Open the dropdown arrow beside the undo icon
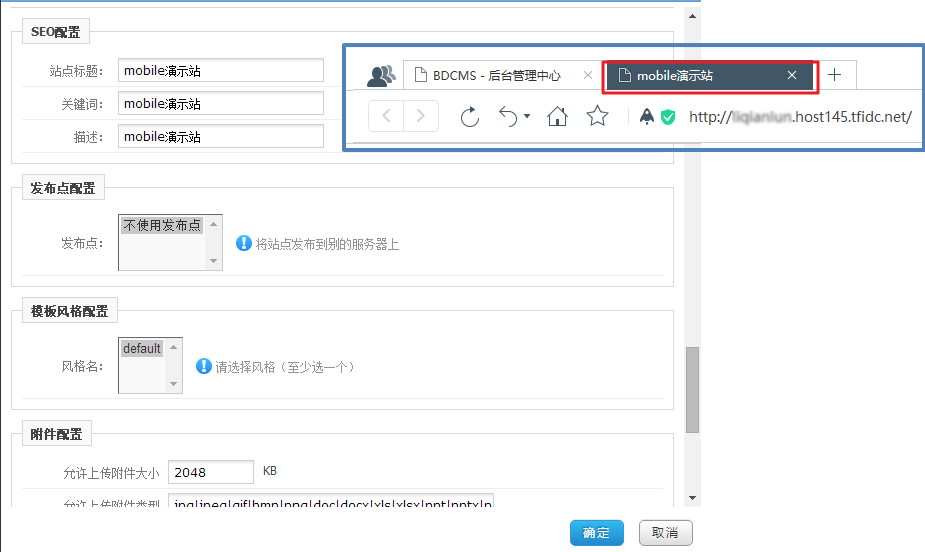Viewport: 925px width, 552px height. click(x=527, y=116)
